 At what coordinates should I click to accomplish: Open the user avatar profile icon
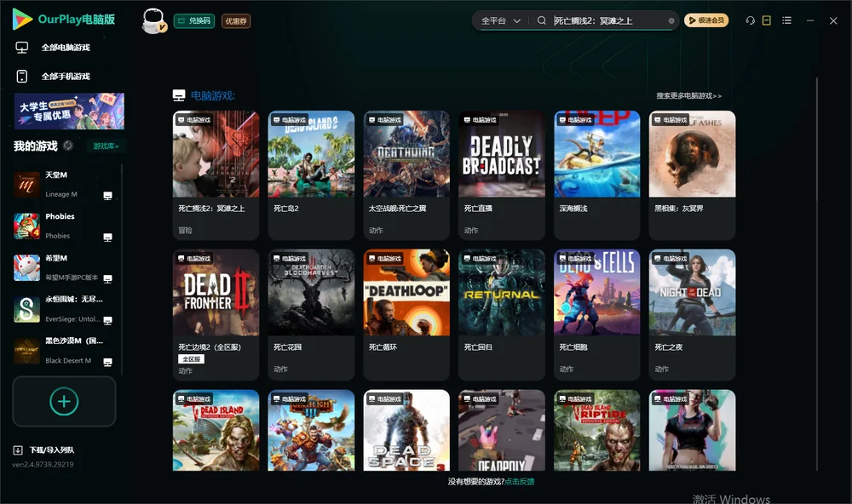153,20
